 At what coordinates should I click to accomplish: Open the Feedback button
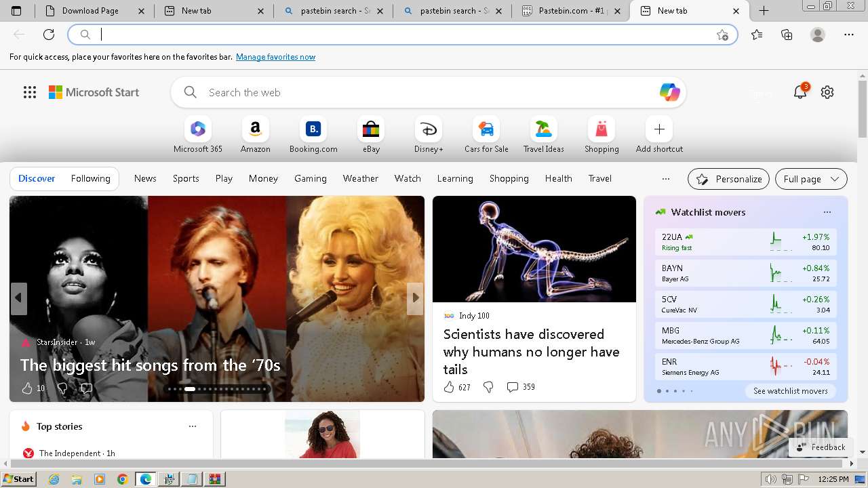821,447
